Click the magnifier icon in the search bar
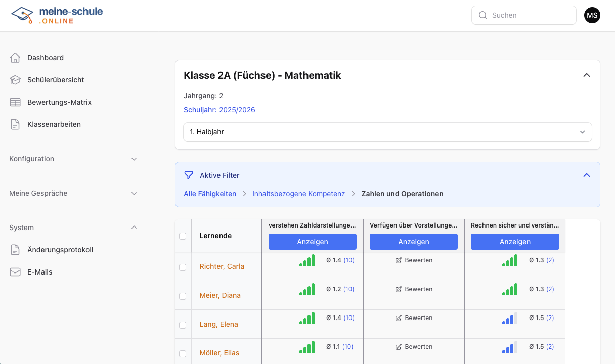 pos(483,15)
